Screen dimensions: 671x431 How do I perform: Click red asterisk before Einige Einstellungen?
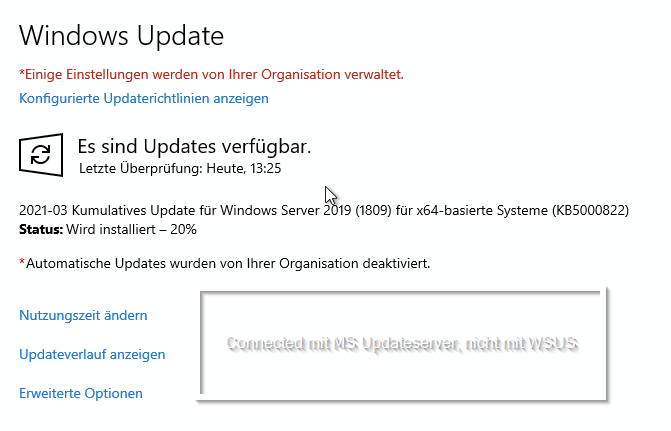[x=22, y=73]
